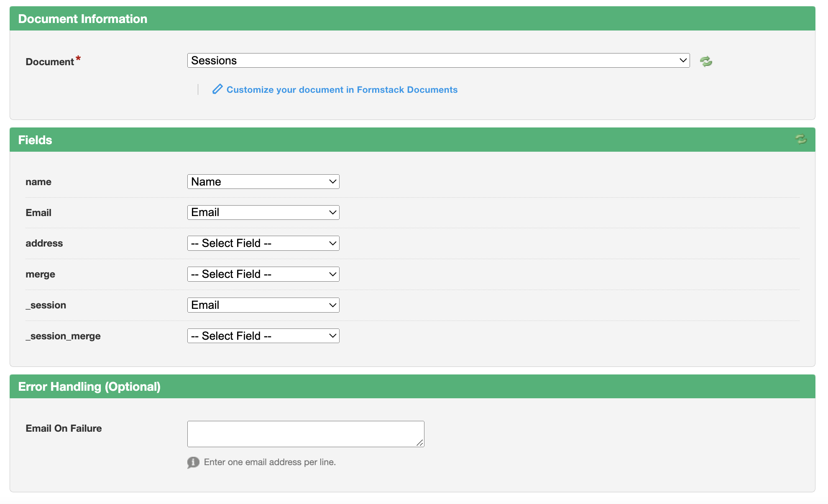The width and height of the screenshot is (828, 504).
Task: Click Error Handling (Optional) header
Action: tap(89, 387)
